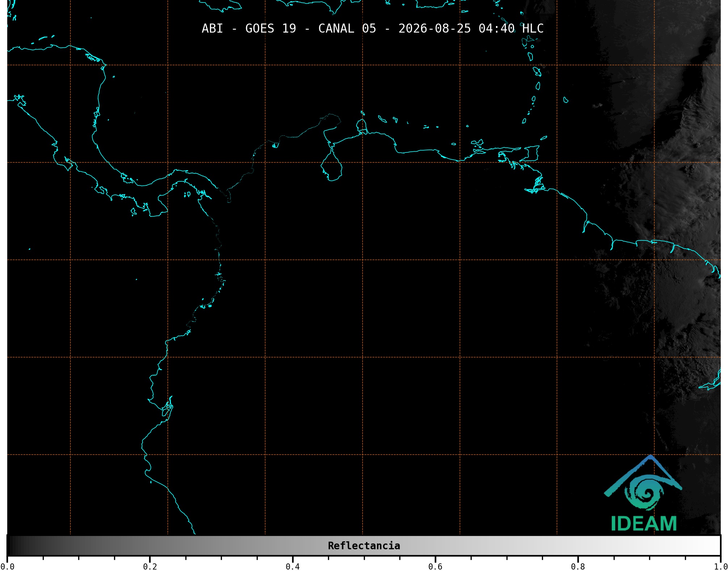
Task: Click the reflectance grayscale colorbar
Action: (364, 545)
